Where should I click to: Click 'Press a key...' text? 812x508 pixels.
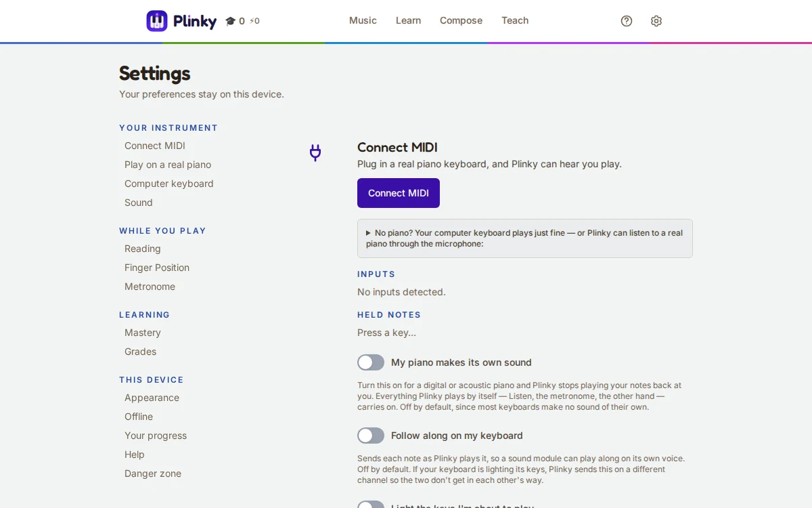click(x=386, y=333)
